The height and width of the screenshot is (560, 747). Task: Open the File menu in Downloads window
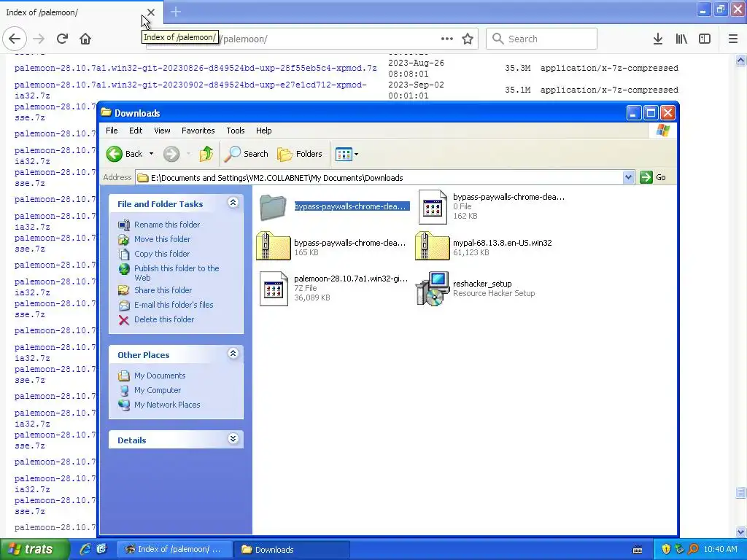point(112,131)
